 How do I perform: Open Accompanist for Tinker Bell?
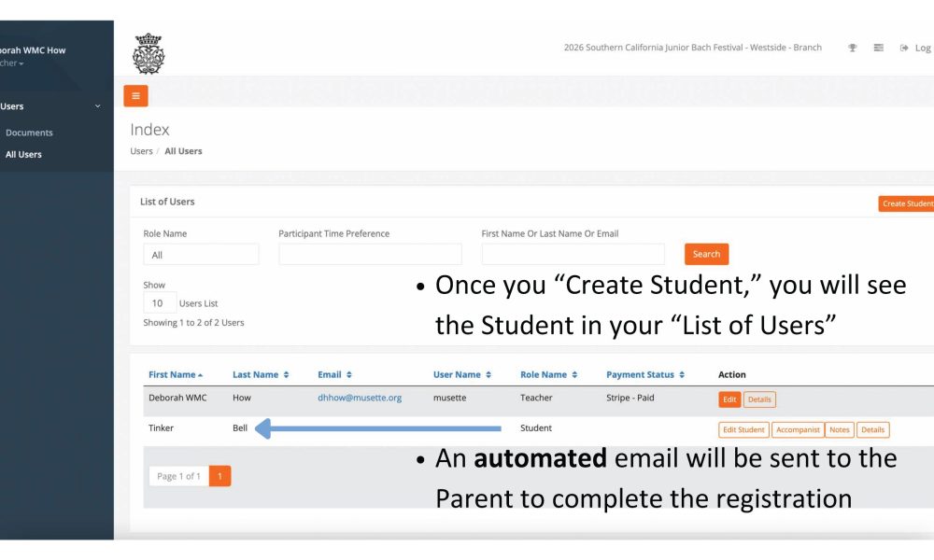797,429
